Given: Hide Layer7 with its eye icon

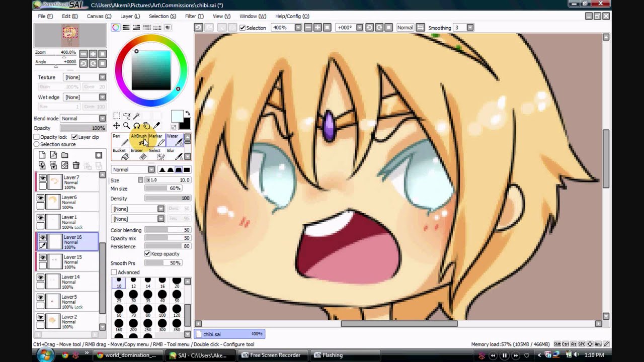Looking at the screenshot, I should click(x=42, y=178).
